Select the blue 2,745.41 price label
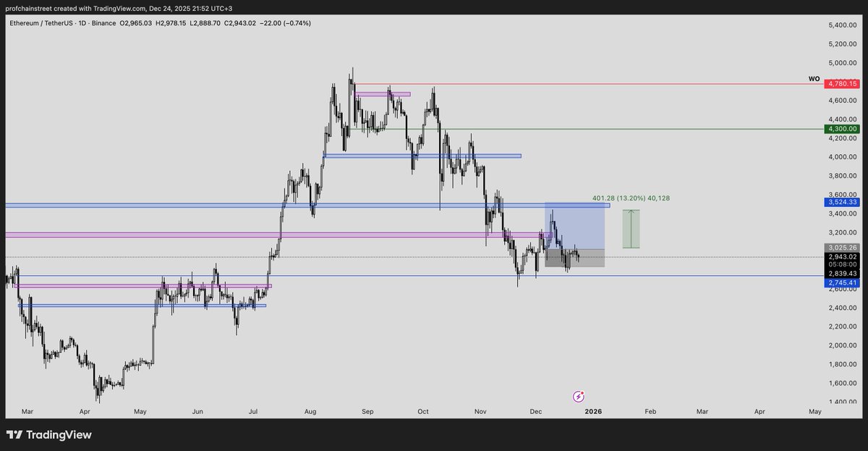 (843, 282)
